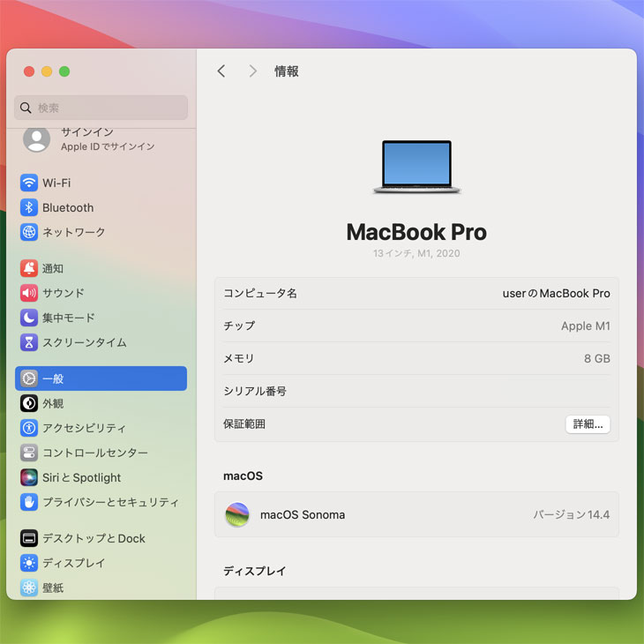Image resolution: width=644 pixels, height=644 pixels.
Task: Select the サウンド sidebar label
Action: pyautogui.click(x=64, y=293)
